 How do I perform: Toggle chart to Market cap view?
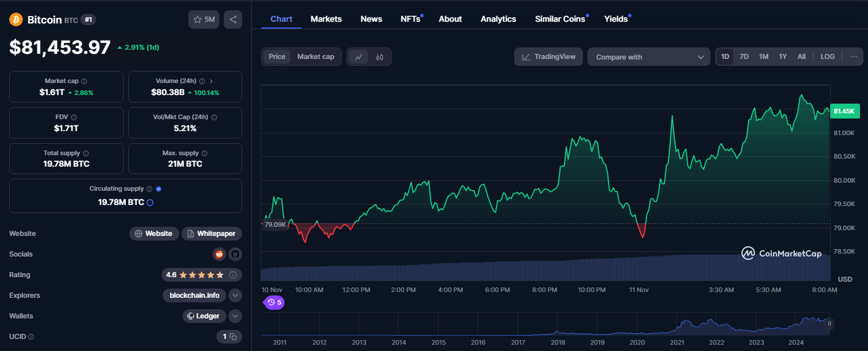click(x=315, y=57)
